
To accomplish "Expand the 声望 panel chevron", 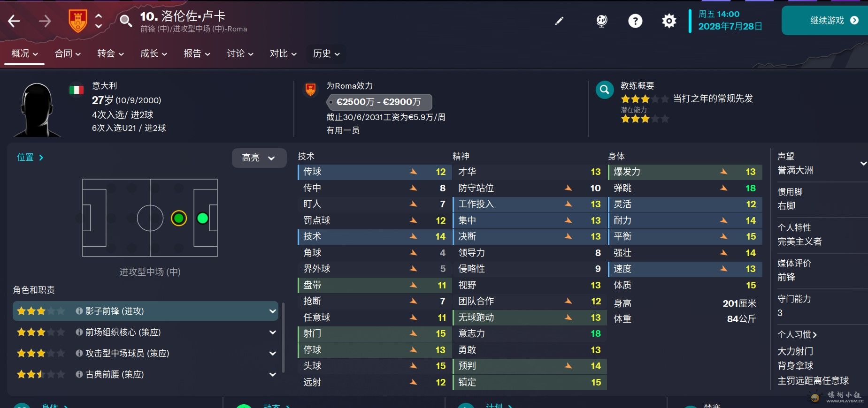I will coord(863,163).
